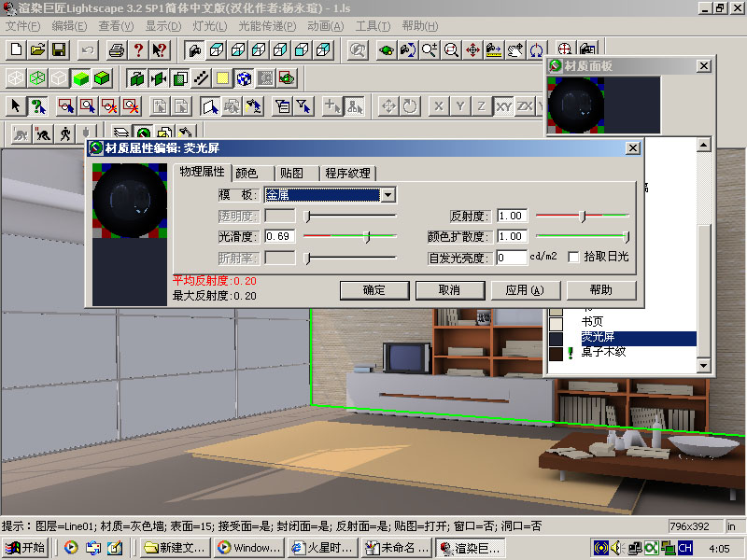The height and width of the screenshot is (560, 747).
Task: Click the 自发光亮度 input field
Action: [511, 258]
